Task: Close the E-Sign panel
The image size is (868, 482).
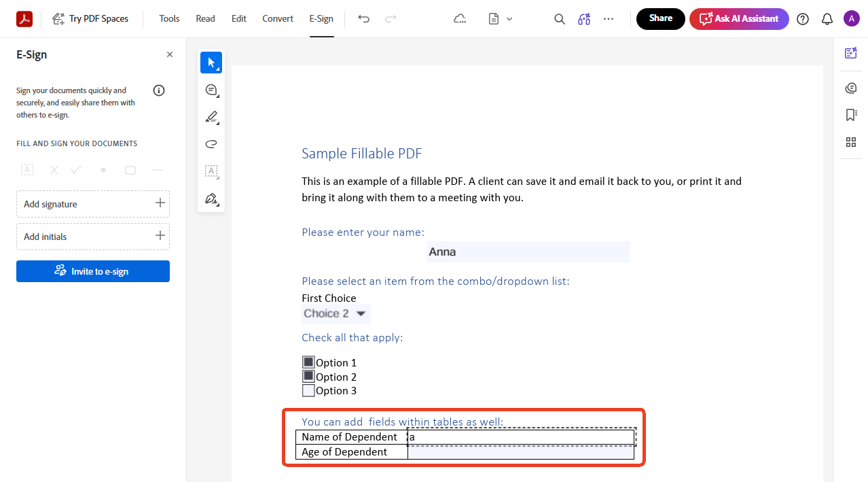Action: [170, 54]
